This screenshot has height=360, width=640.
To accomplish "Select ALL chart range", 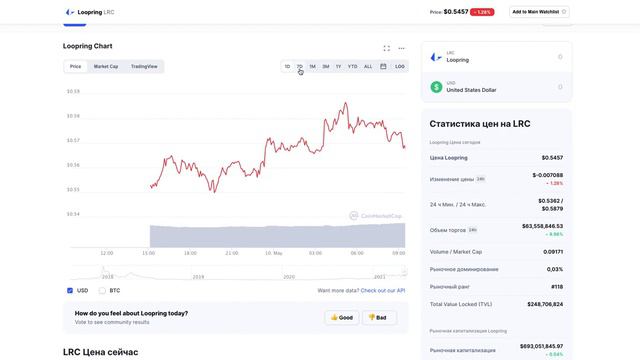I will pyautogui.click(x=368, y=66).
